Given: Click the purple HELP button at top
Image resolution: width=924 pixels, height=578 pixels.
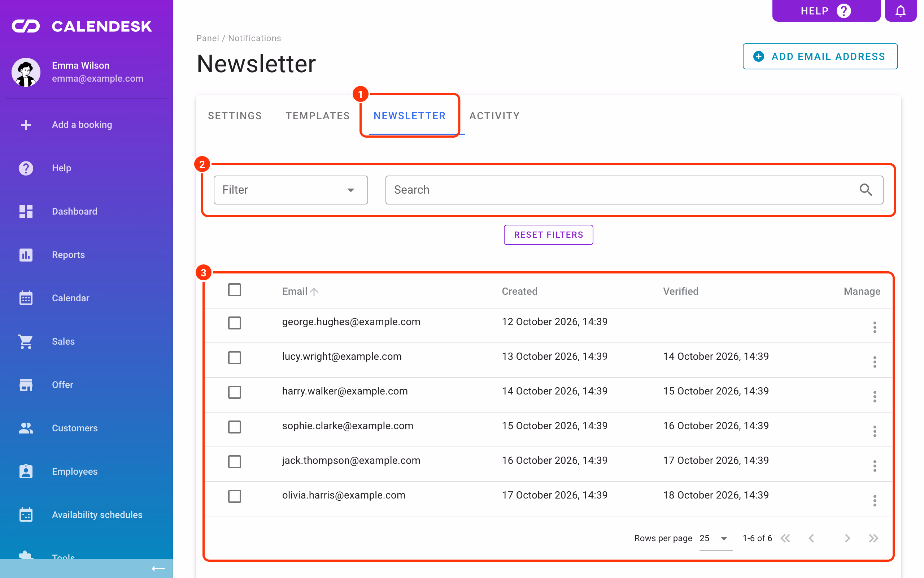Looking at the screenshot, I should tap(826, 11).
